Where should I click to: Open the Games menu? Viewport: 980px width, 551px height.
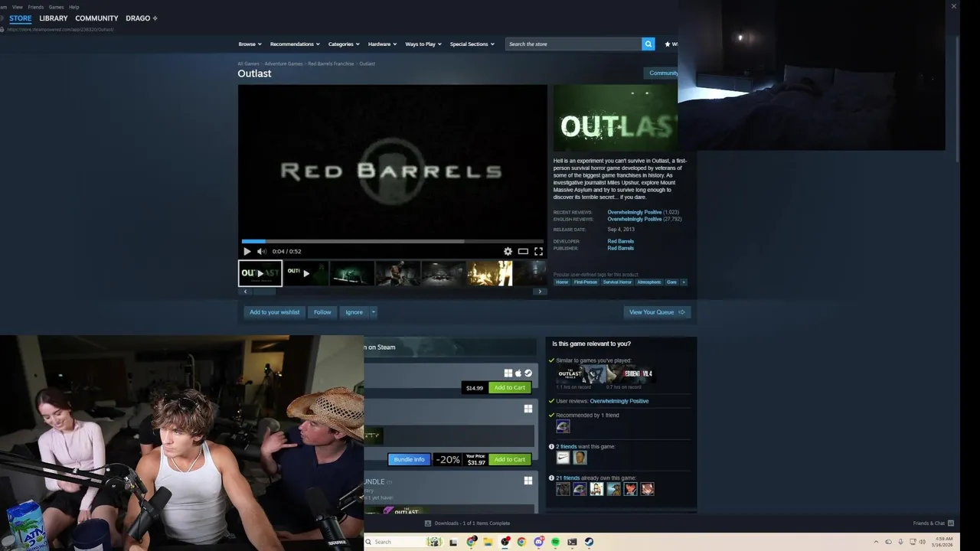point(56,7)
